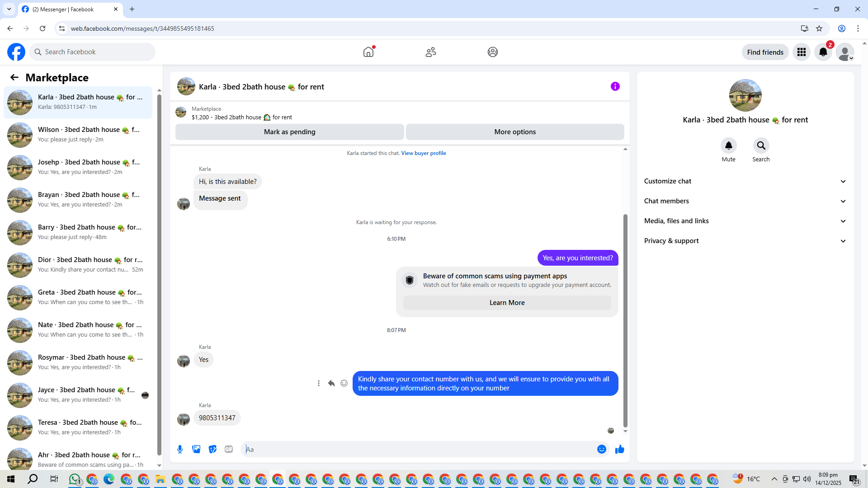Open the Friends tab
Screen dimensions: 868x488
pos(430,52)
